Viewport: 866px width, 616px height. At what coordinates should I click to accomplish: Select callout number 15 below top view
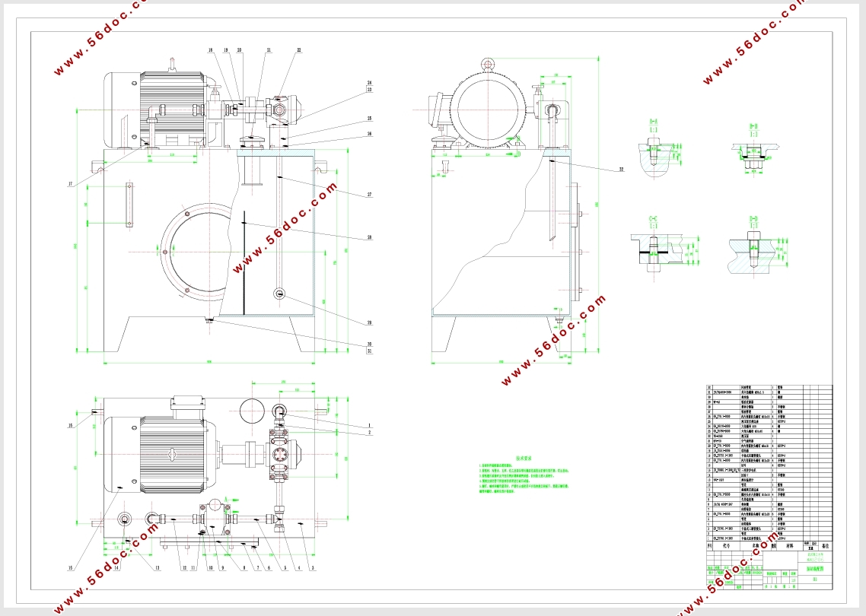click(x=70, y=567)
